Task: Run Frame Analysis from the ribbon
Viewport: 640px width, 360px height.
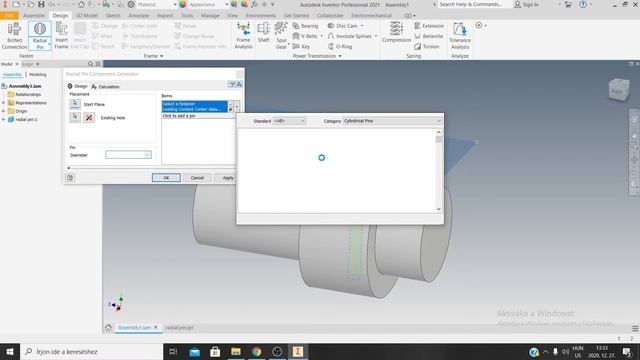Action: pyautogui.click(x=243, y=36)
